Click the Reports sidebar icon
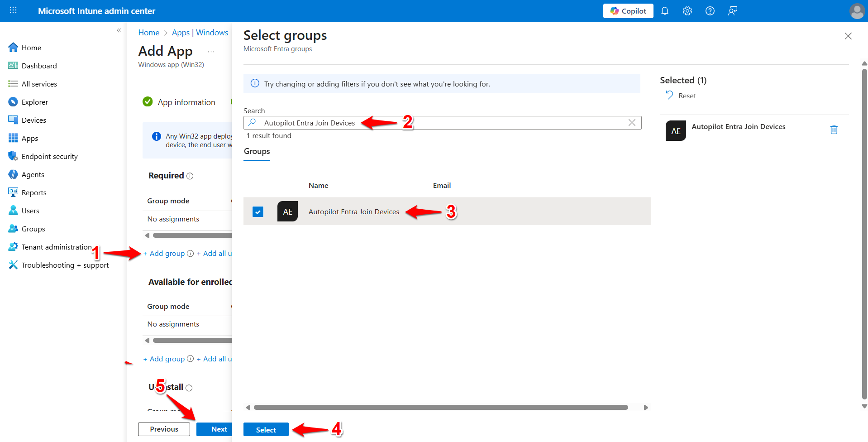This screenshot has width=868, height=442. 13,192
